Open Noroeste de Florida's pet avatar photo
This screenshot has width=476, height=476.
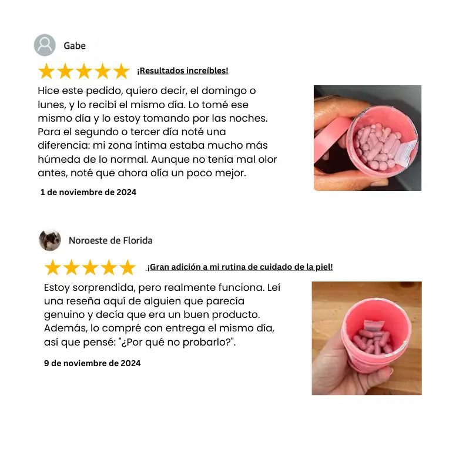point(50,240)
